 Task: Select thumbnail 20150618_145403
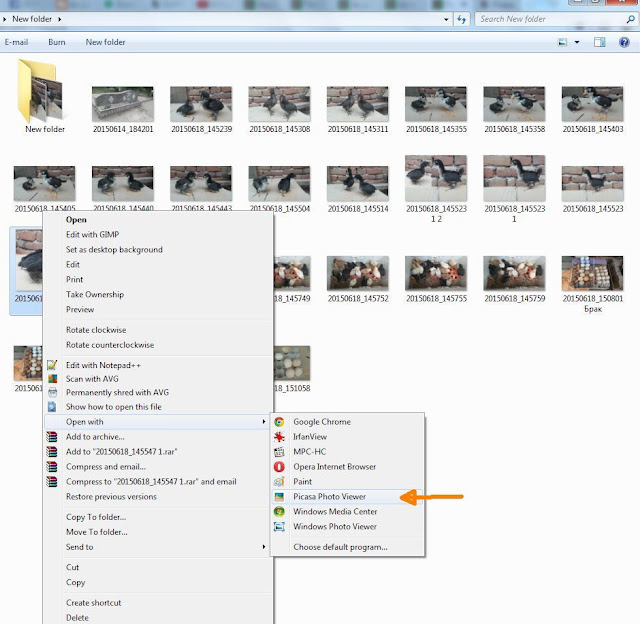pyautogui.click(x=593, y=104)
